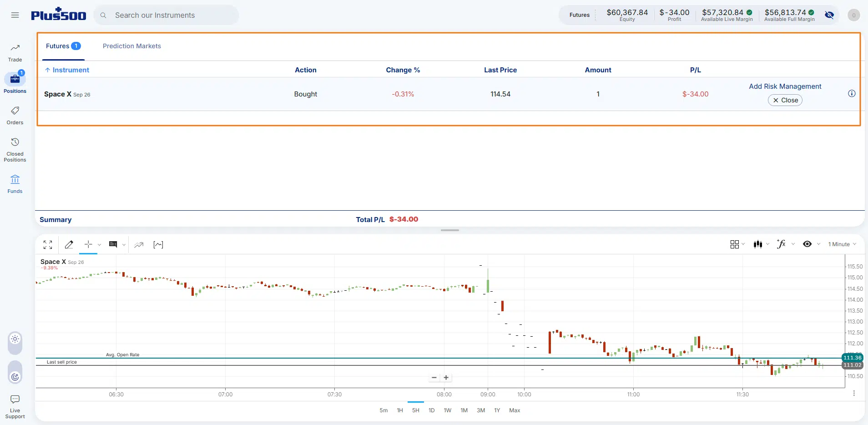
Task: Go to Orders in the sidebar
Action: [x=15, y=116]
